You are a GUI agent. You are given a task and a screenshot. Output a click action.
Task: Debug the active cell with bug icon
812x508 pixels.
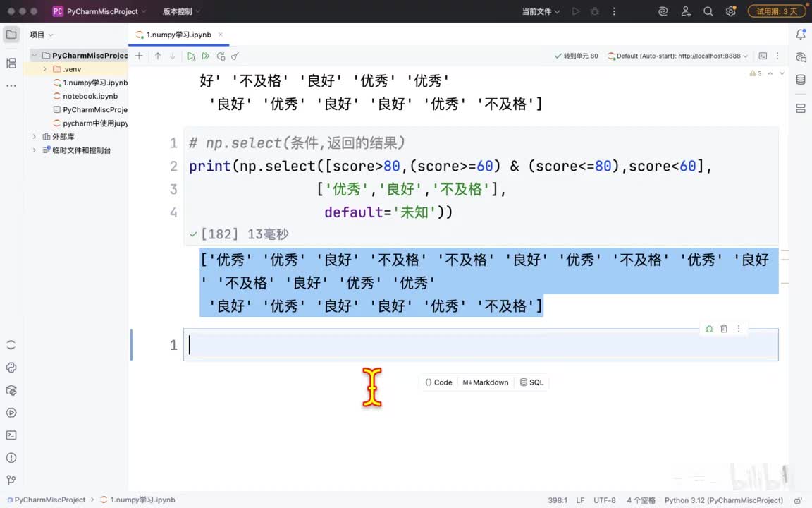[709, 329]
